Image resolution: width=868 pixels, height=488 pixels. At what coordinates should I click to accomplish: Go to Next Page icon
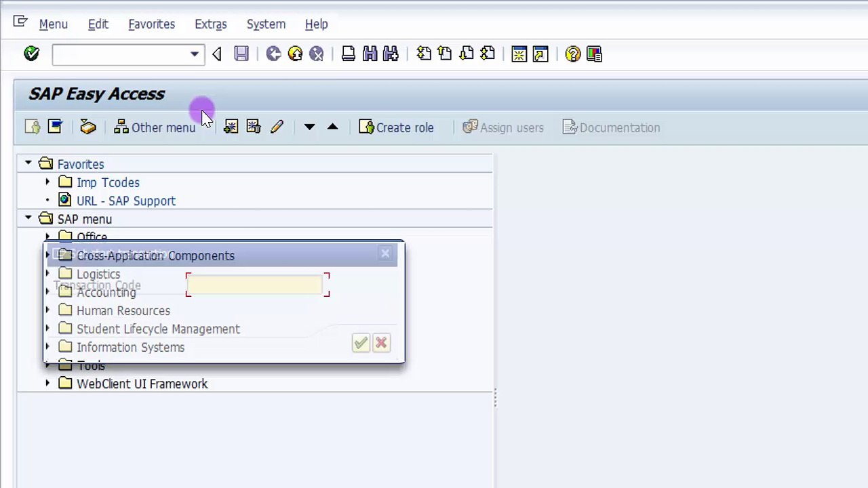coord(467,54)
